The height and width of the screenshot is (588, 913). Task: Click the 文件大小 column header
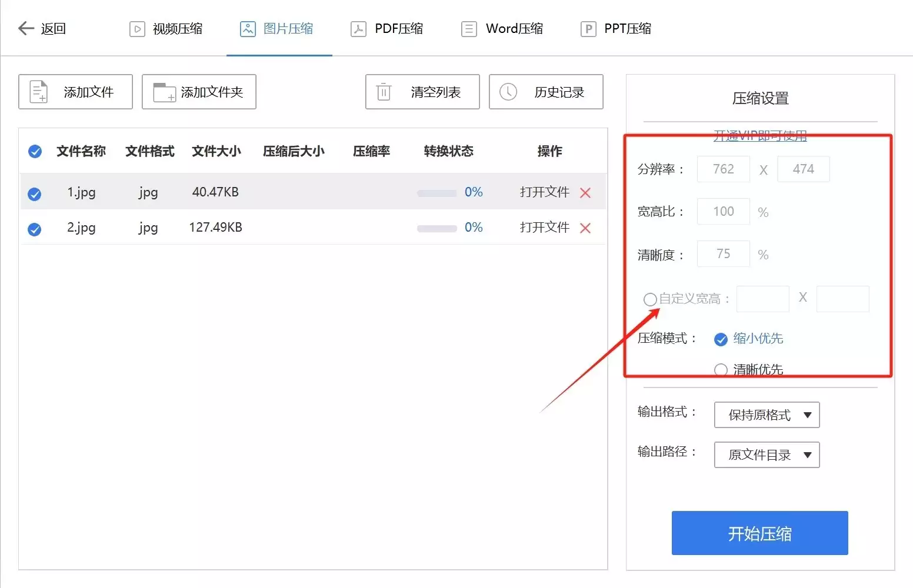(216, 152)
